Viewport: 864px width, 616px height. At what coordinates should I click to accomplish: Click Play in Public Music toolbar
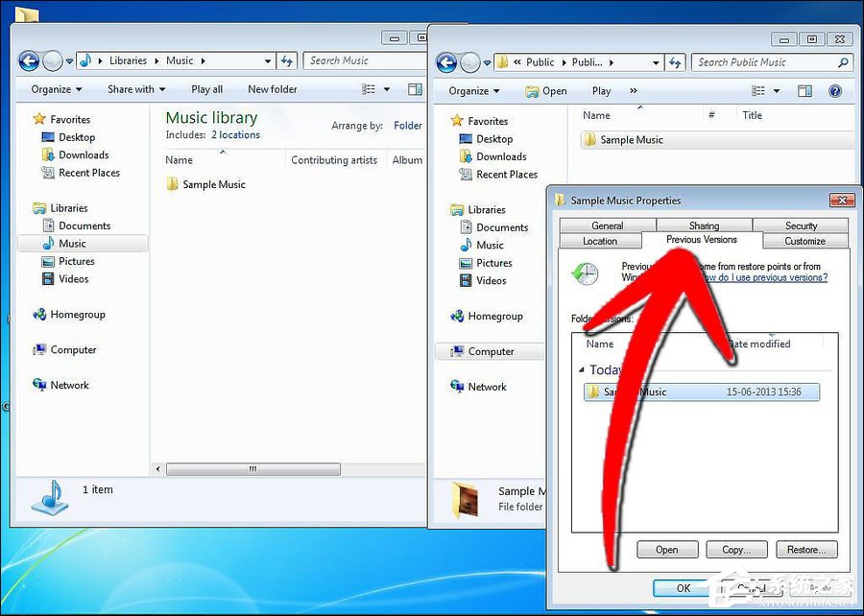601,91
